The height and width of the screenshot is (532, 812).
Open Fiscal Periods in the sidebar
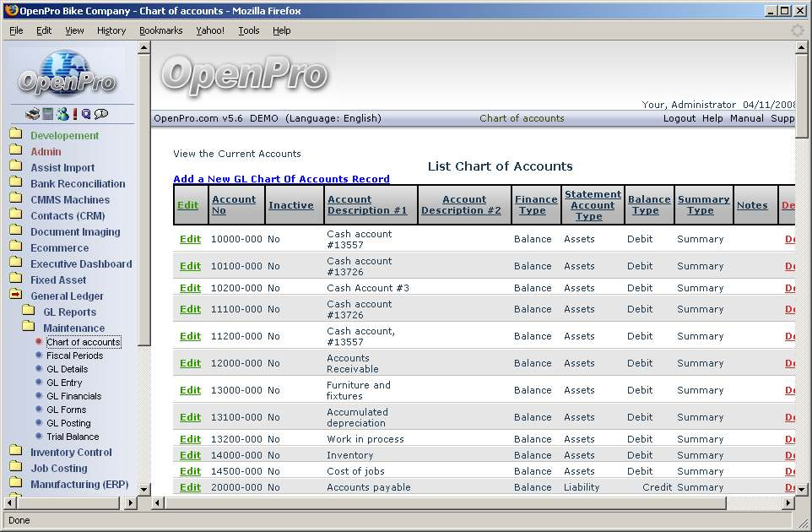coord(74,356)
